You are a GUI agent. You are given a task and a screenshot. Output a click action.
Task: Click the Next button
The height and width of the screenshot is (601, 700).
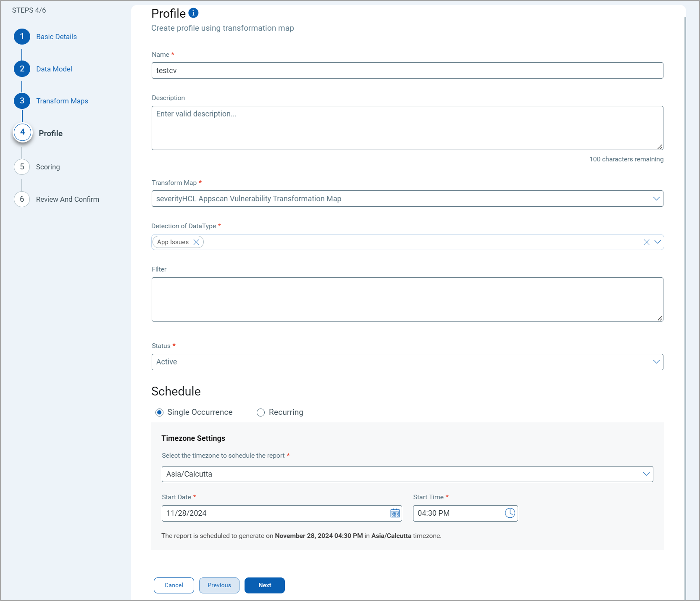264,585
